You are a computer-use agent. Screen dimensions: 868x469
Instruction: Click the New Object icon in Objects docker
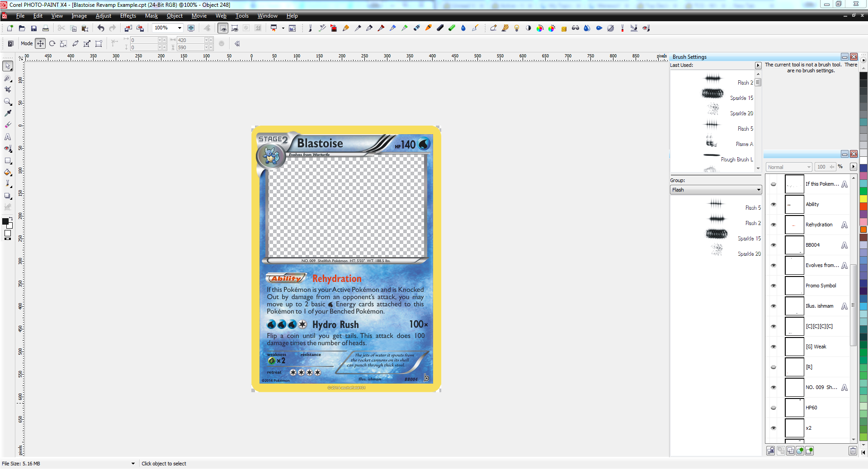[809, 450]
